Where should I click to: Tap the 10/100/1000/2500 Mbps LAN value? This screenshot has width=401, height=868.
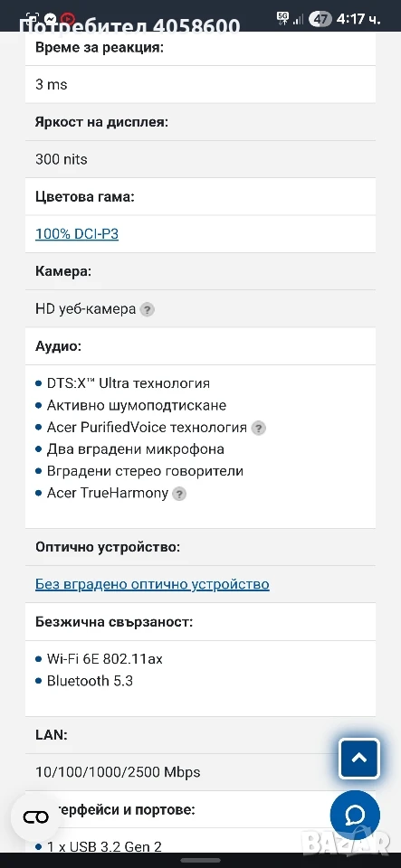click(x=118, y=772)
